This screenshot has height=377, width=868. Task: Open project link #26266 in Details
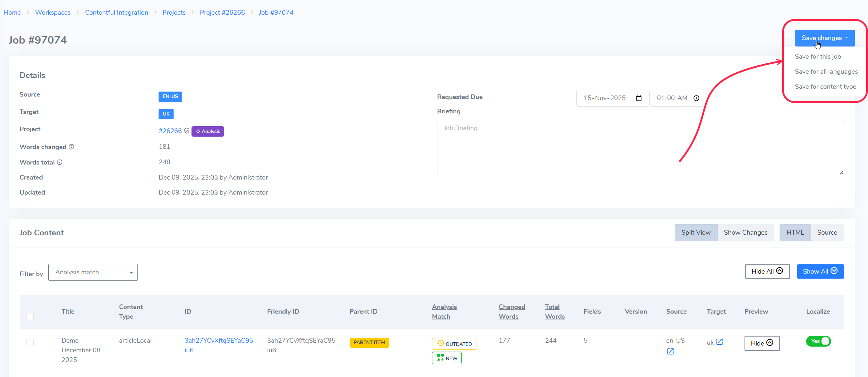[170, 131]
